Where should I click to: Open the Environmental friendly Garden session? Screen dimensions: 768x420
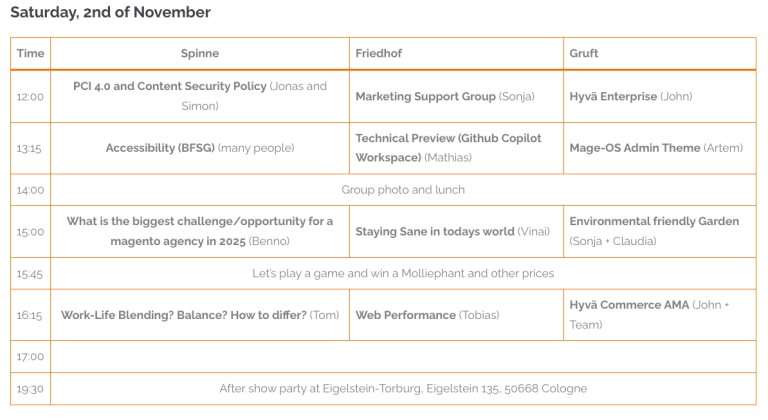point(654,222)
